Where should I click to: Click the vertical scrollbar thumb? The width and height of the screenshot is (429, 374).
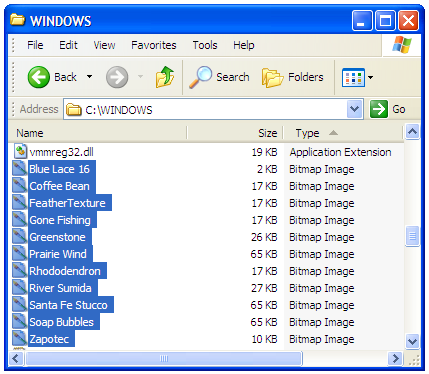pos(412,236)
